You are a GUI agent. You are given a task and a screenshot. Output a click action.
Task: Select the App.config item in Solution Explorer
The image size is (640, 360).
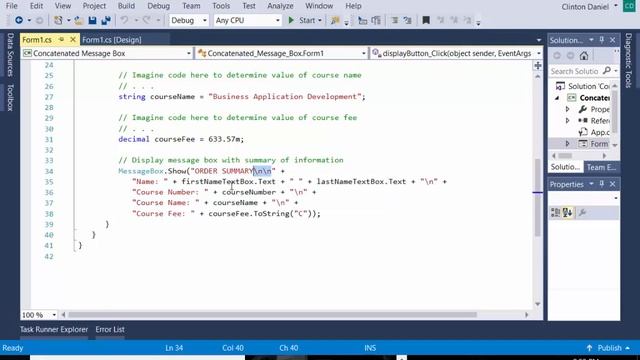tap(594, 132)
